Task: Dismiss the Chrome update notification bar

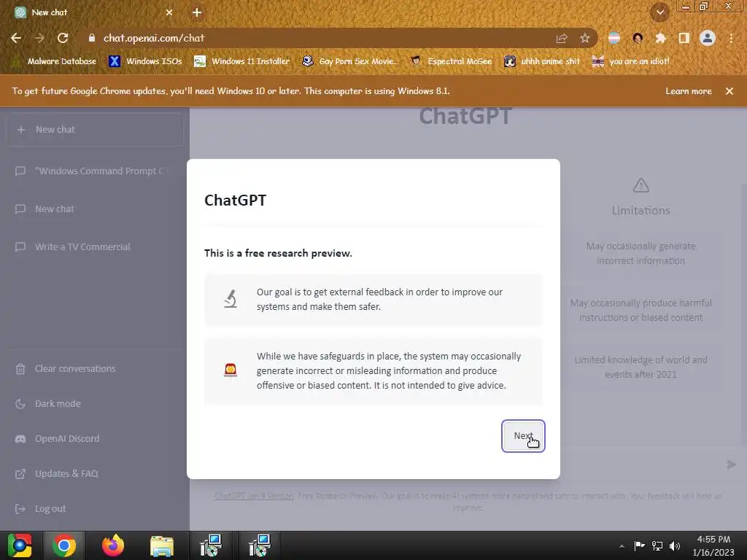Action: (729, 91)
